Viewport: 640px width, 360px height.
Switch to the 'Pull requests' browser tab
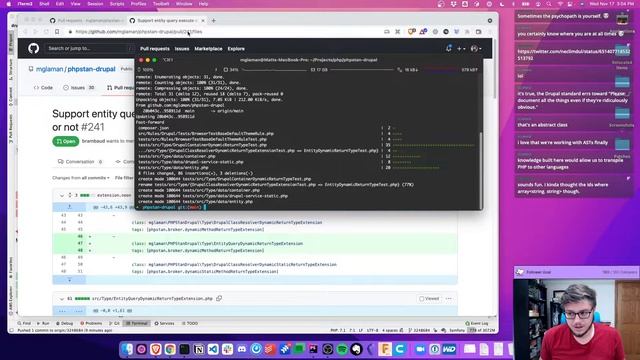[87, 20]
